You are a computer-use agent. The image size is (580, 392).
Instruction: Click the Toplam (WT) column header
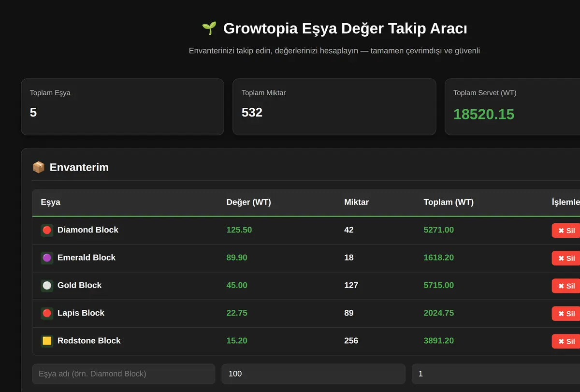click(x=449, y=202)
